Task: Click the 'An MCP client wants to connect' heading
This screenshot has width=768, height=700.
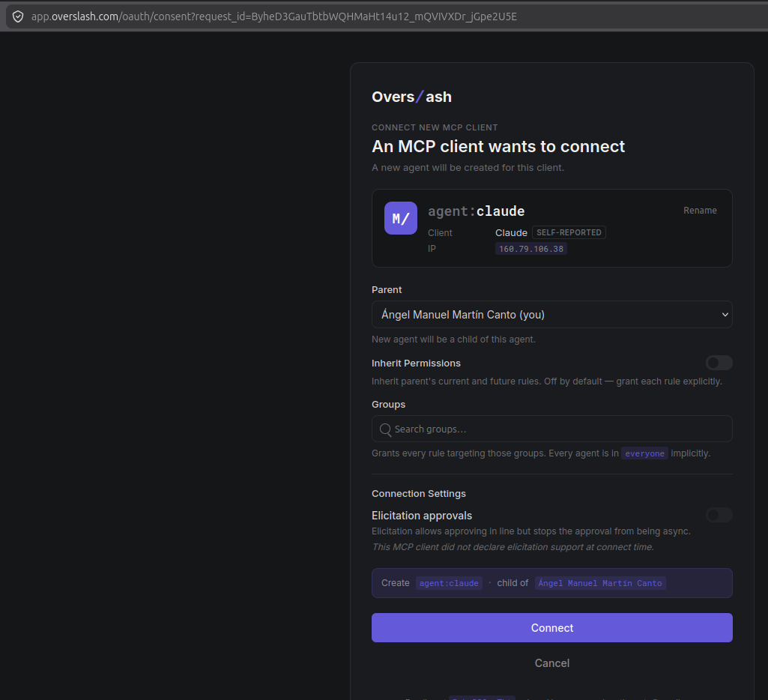Action: 498,146
